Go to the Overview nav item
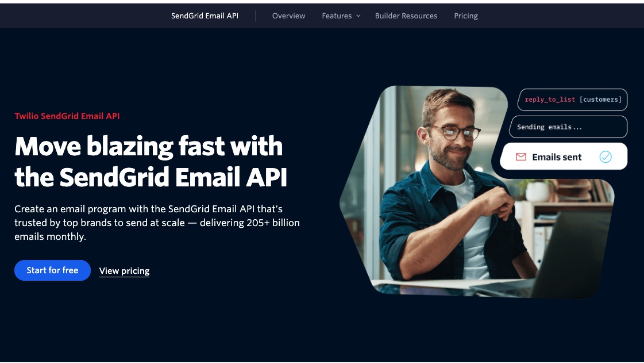This screenshot has height=363, width=644. click(288, 16)
